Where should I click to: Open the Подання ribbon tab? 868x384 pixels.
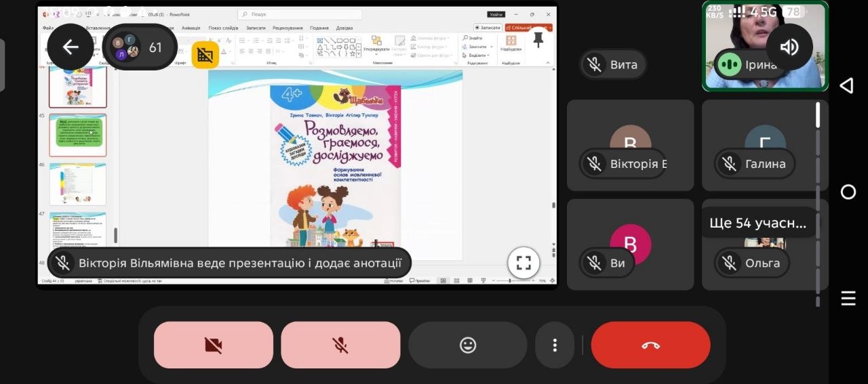click(319, 28)
